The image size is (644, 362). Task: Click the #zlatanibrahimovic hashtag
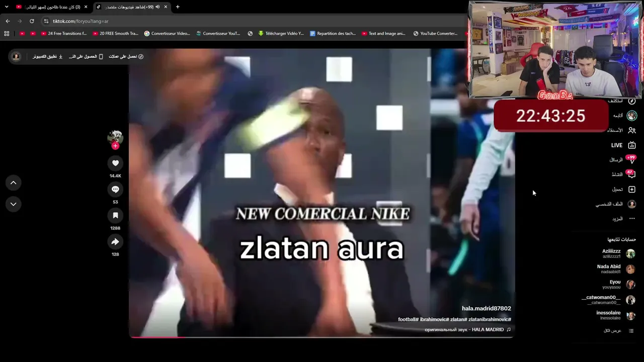(x=490, y=319)
